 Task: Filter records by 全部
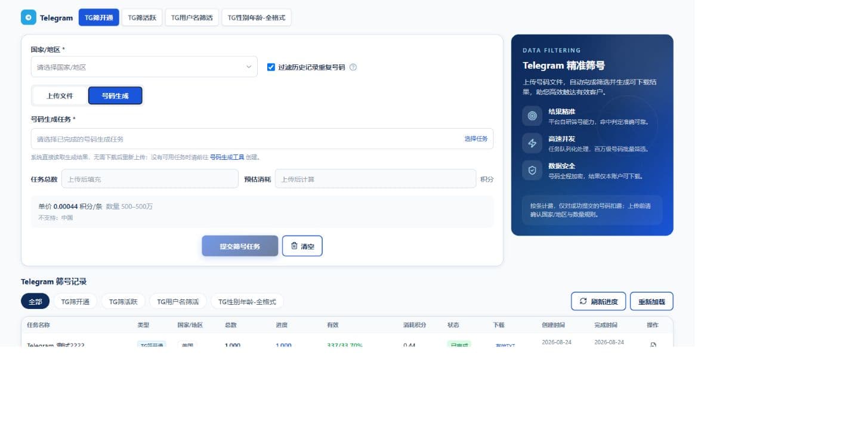tap(35, 301)
